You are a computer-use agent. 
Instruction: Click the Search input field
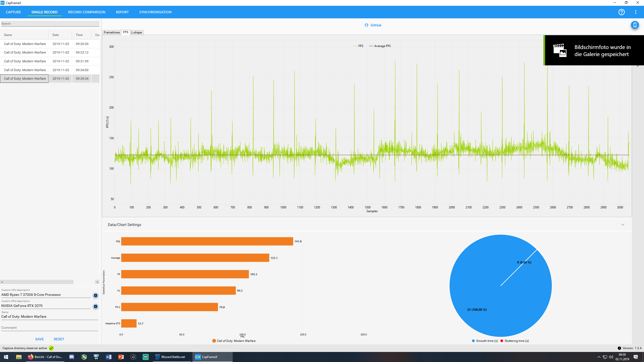coord(50,24)
